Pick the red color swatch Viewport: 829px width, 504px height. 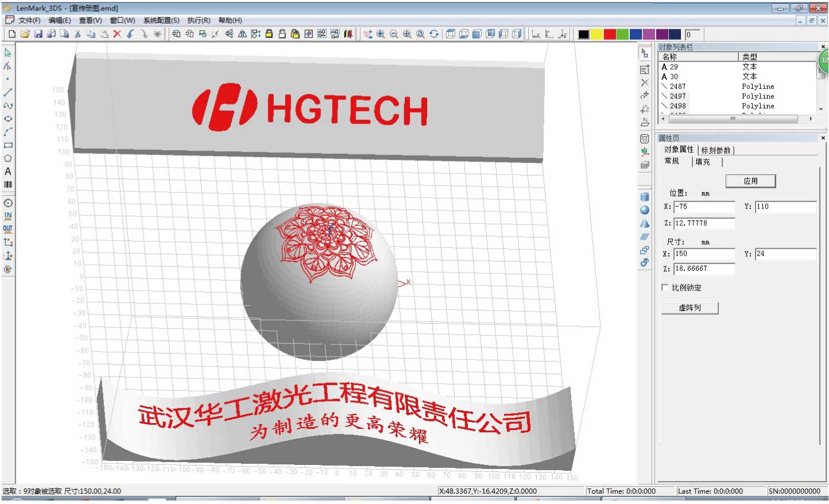[610, 34]
